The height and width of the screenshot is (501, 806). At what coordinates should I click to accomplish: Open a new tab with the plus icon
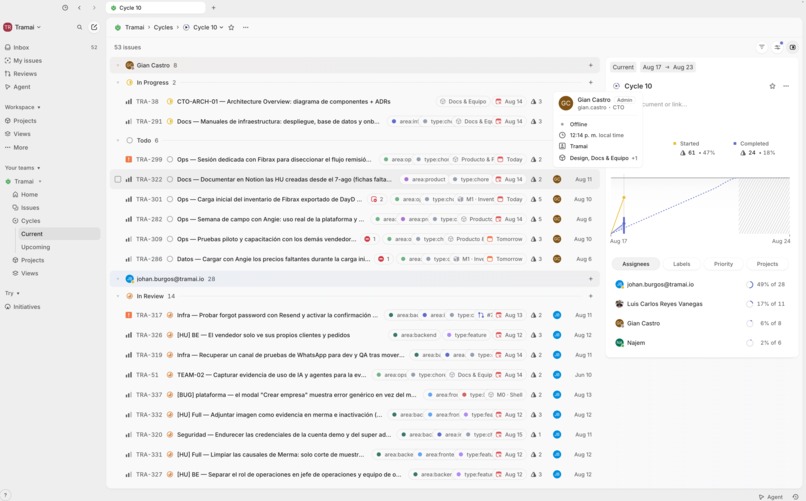point(213,8)
